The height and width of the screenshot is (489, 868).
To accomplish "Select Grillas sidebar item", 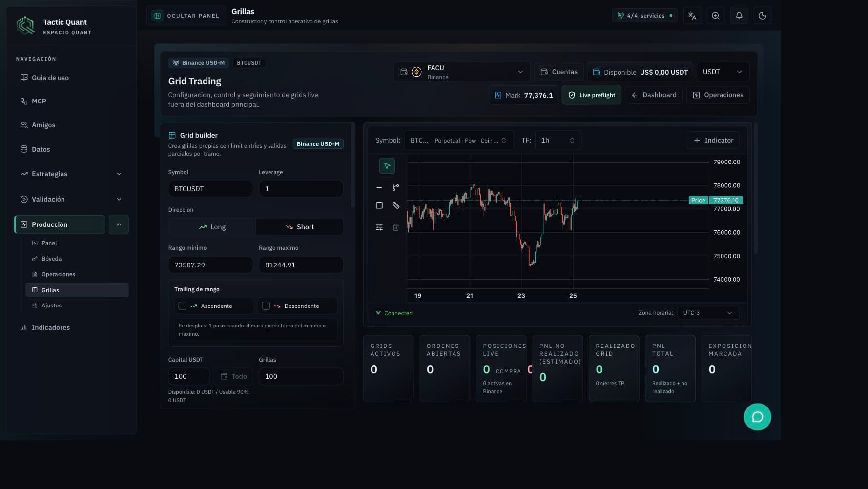I will [77, 290].
